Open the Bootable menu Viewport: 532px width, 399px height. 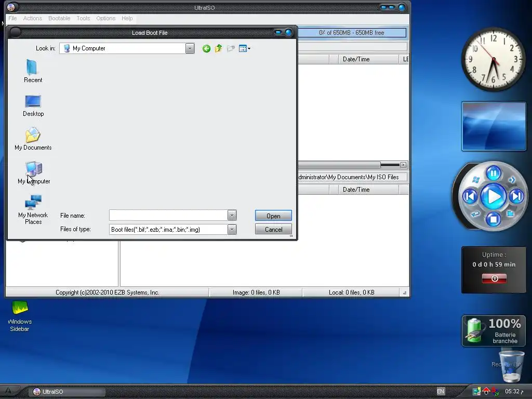click(x=59, y=18)
